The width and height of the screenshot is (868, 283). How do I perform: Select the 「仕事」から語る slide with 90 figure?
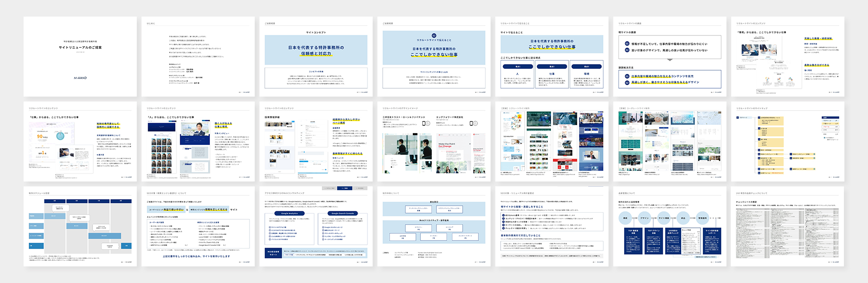coord(80,141)
